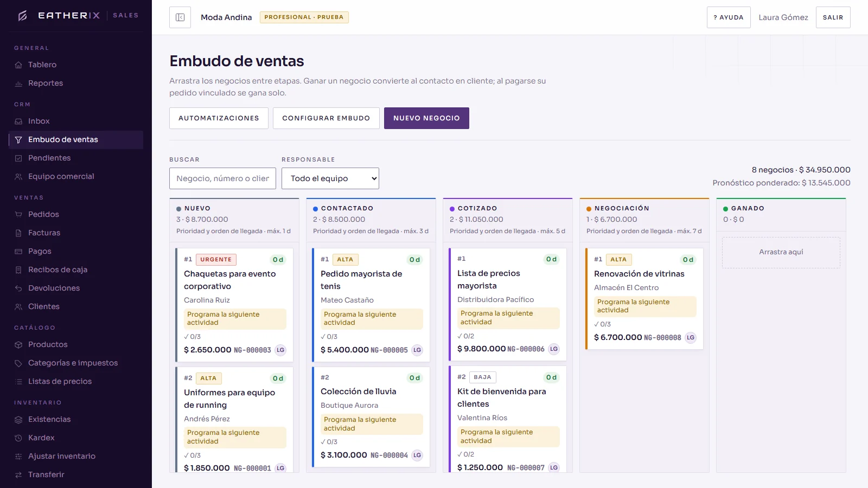This screenshot has height=488, width=868.
Task: Click the Facturas document icon
Action: tap(18, 233)
